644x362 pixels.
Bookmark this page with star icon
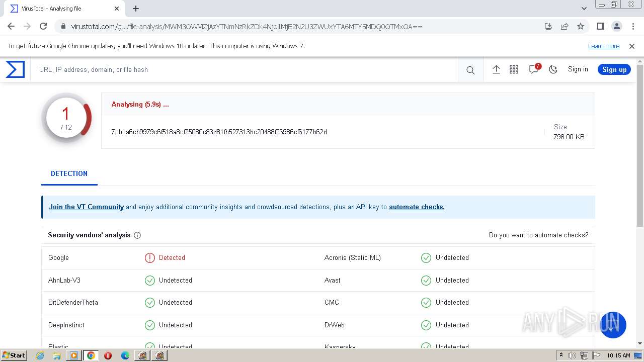581,26
